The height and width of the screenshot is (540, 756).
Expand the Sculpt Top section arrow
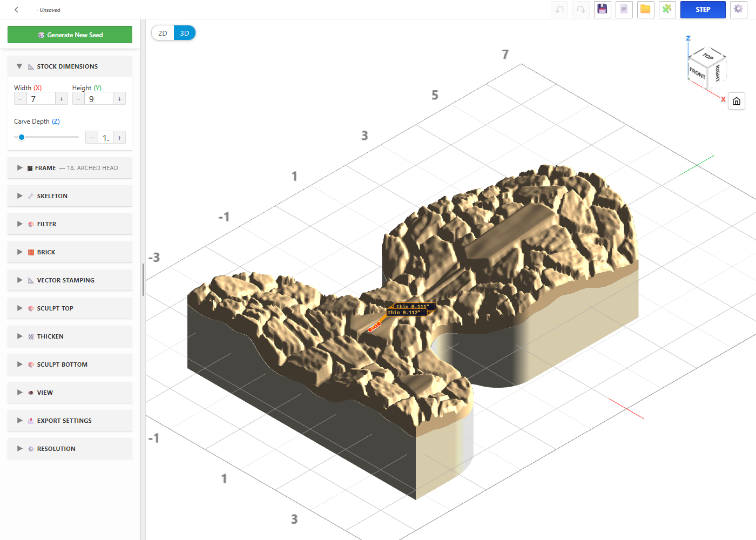(x=19, y=308)
